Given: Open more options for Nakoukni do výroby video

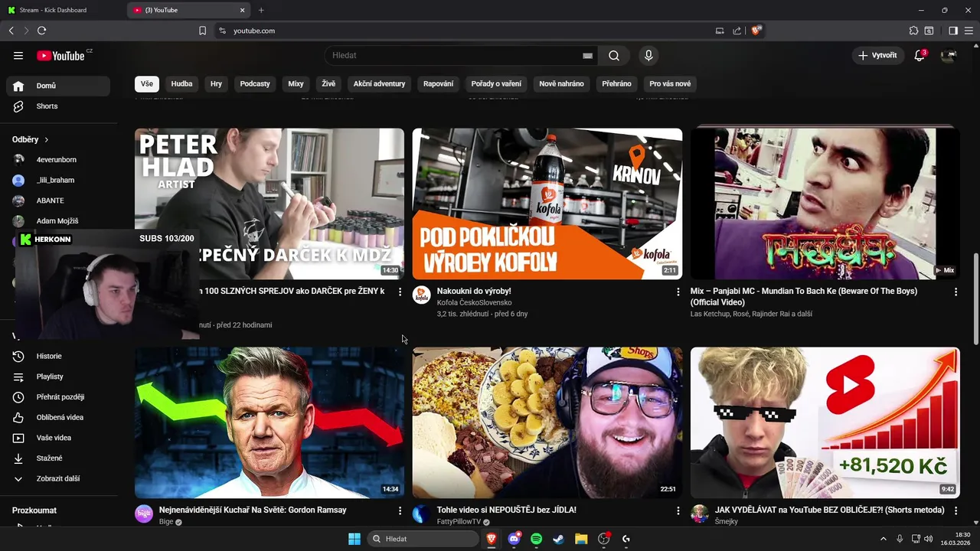Looking at the screenshot, I should tap(678, 292).
